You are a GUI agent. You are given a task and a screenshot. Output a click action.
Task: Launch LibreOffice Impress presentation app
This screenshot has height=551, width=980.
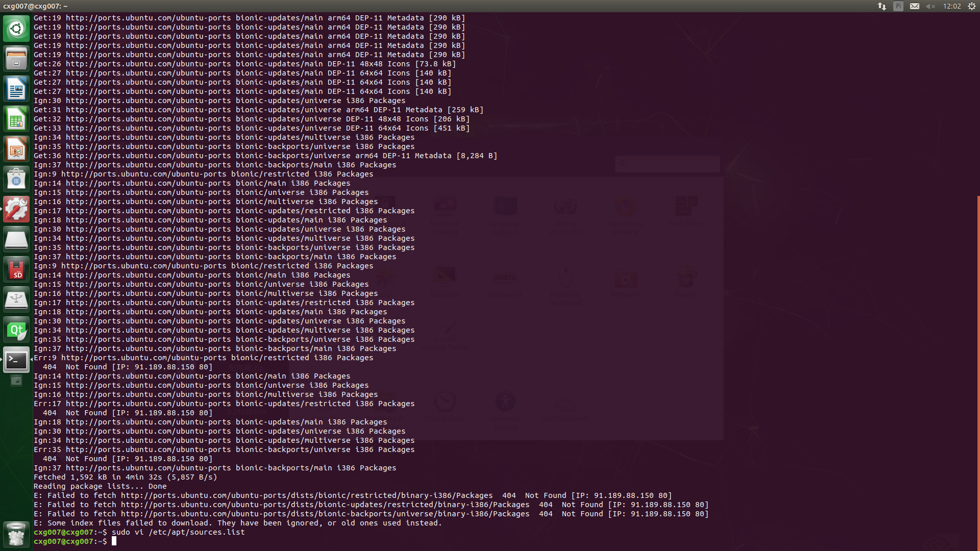pos(16,149)
